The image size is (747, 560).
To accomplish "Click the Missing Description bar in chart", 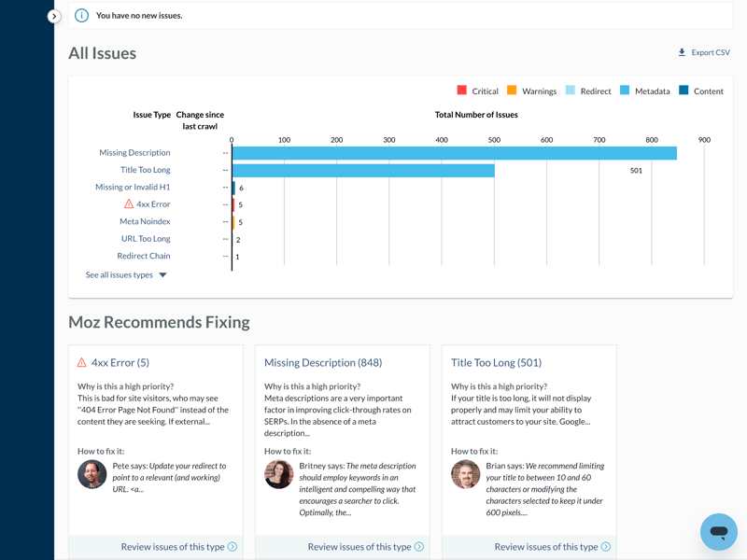I will pos(454,153).
